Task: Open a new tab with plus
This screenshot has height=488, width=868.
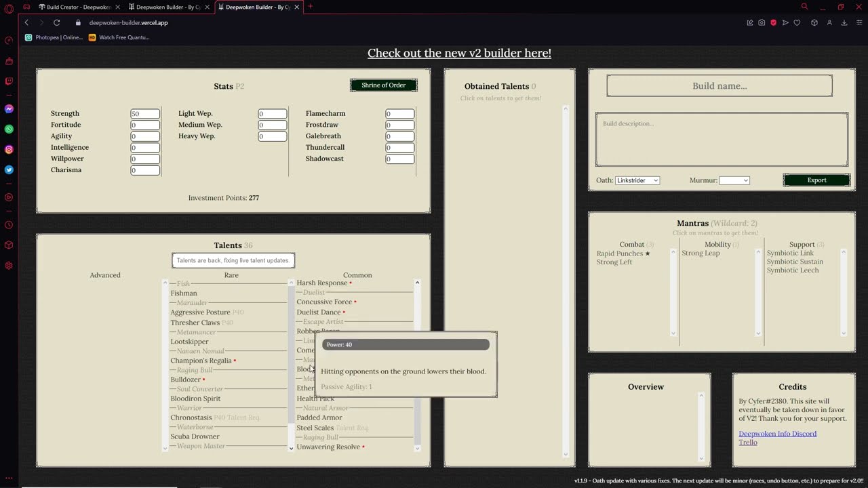Action: [310, 7]
